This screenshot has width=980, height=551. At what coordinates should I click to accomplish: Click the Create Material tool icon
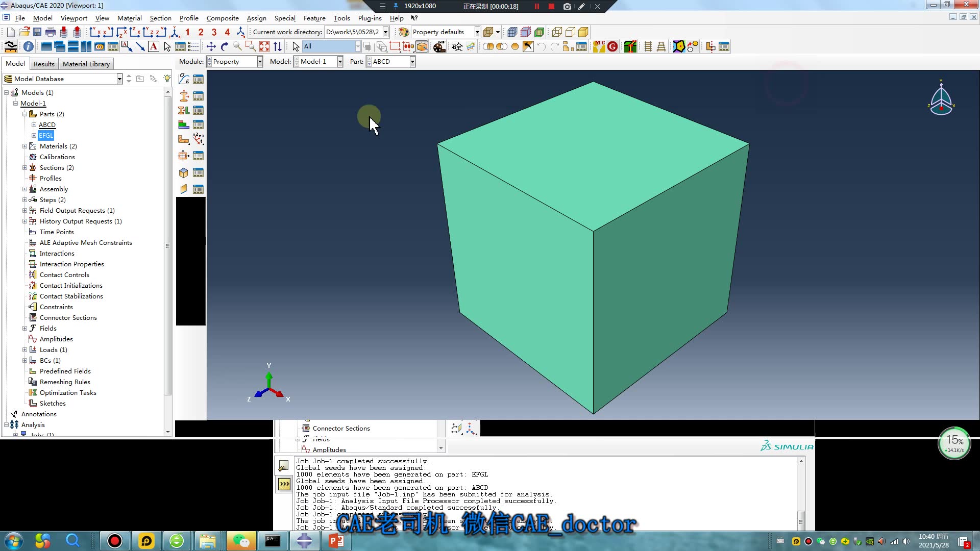184,79
